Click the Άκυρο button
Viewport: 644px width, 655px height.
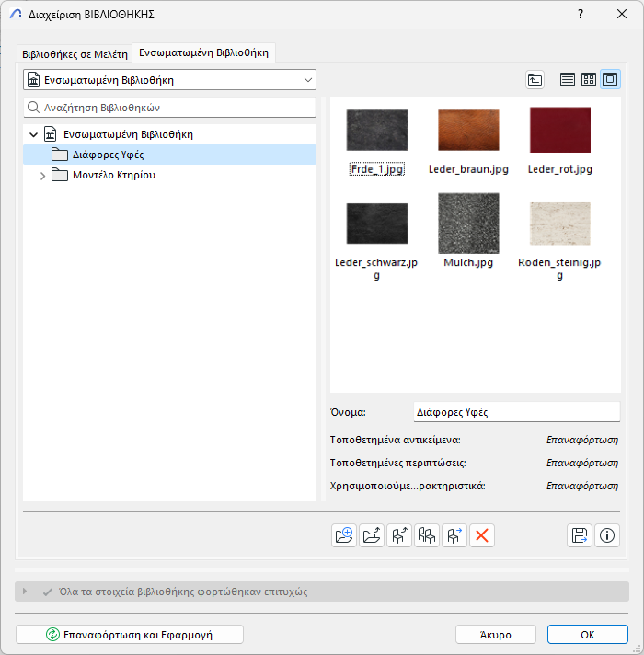496,635
